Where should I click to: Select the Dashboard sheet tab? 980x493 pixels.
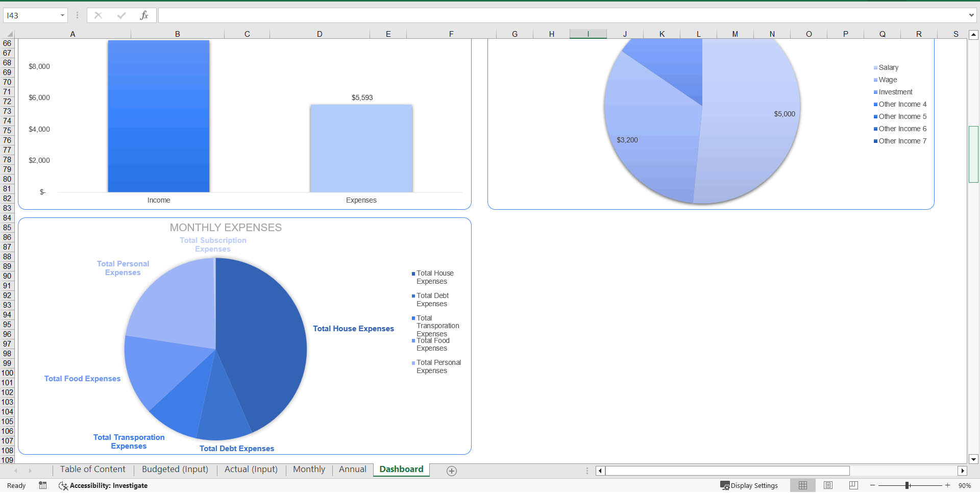(401, 469)
